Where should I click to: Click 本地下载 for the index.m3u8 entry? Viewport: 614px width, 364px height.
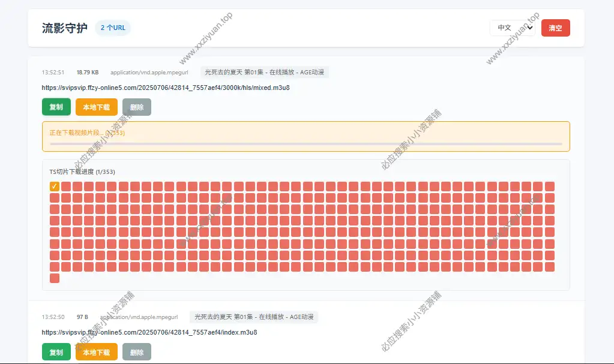(x=95, y=352)
